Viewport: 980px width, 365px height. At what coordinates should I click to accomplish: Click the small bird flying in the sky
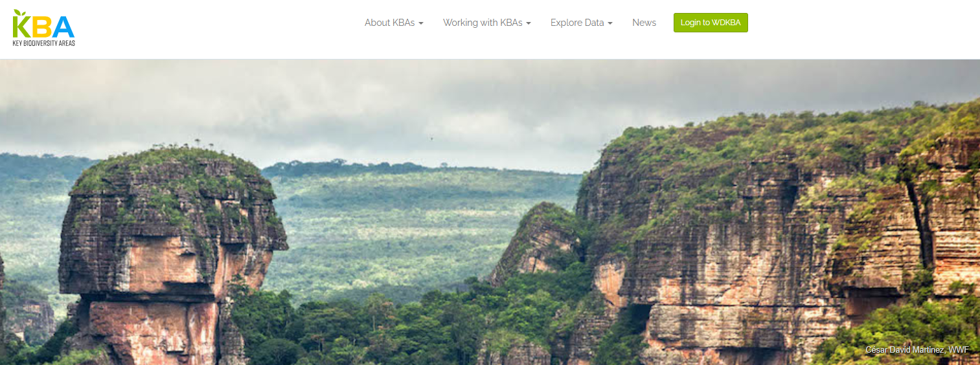430,137
